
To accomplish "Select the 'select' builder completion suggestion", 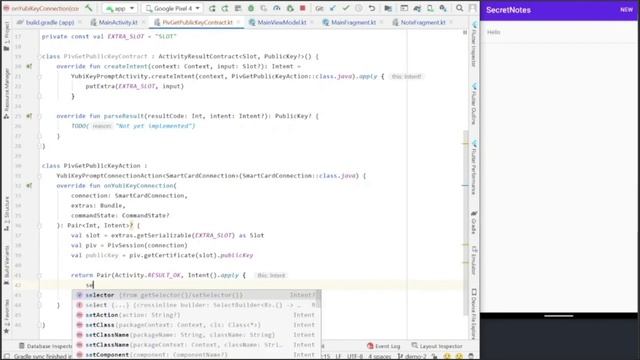I will (x=196, y=305).
